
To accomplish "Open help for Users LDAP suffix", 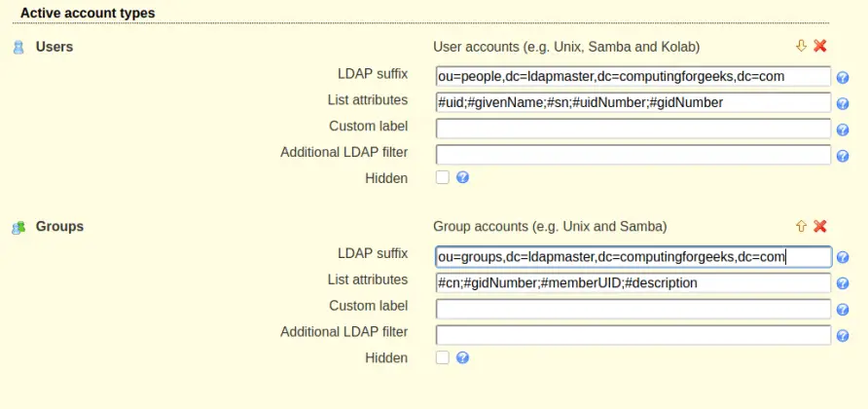I will [x=843, y=78].
